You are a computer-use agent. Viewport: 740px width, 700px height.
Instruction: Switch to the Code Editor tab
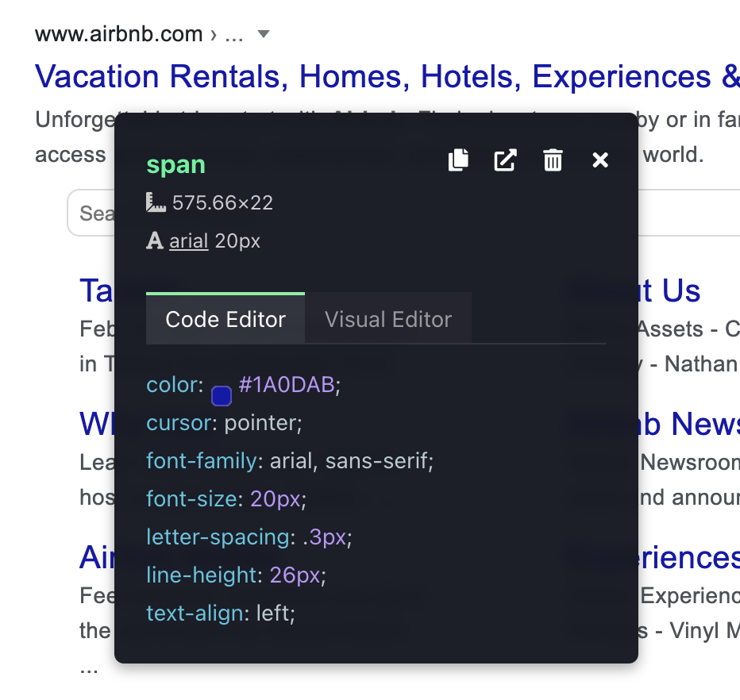[225, 319]
